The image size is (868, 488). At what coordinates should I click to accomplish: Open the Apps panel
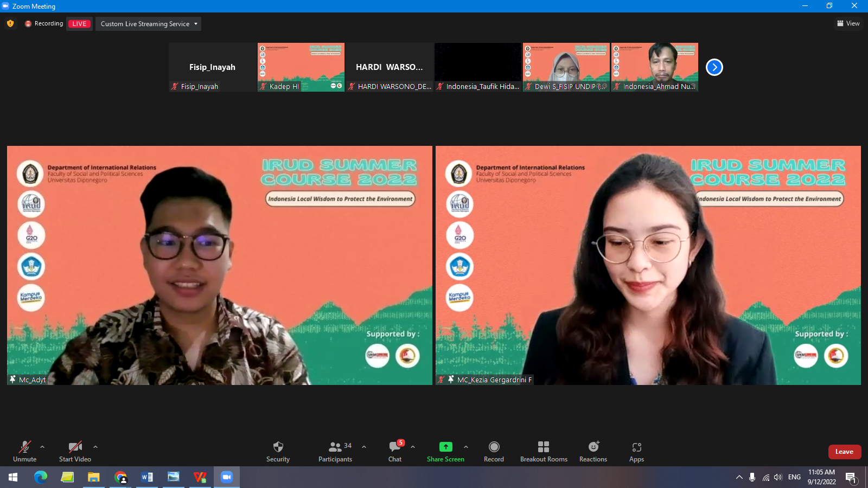(x=636, y=451)
